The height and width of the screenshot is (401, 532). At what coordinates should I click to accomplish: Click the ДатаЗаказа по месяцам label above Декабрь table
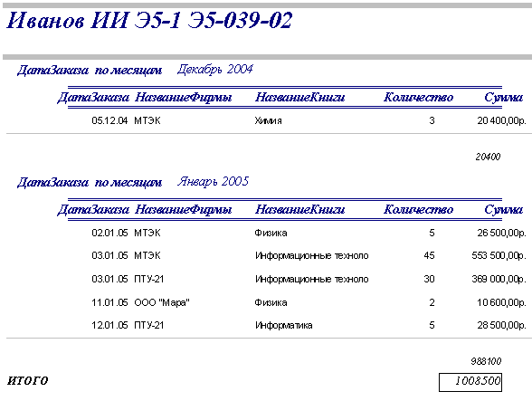point(90,71)
